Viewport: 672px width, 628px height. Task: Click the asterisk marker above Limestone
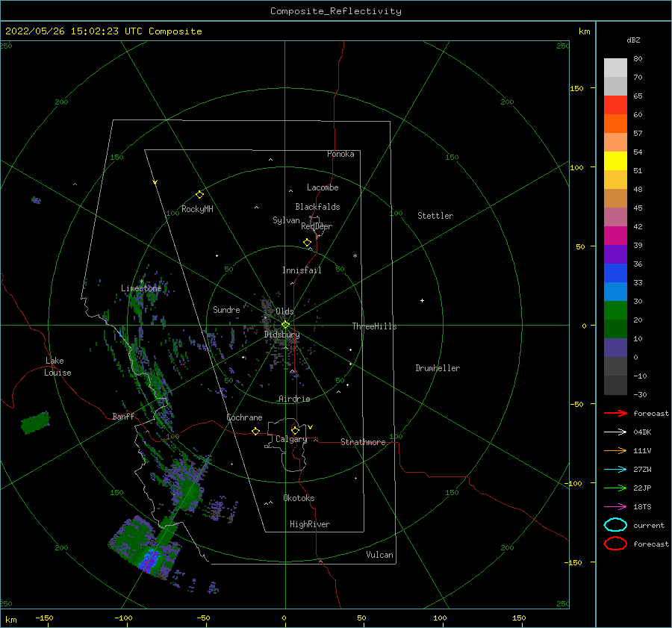(141, 282)
